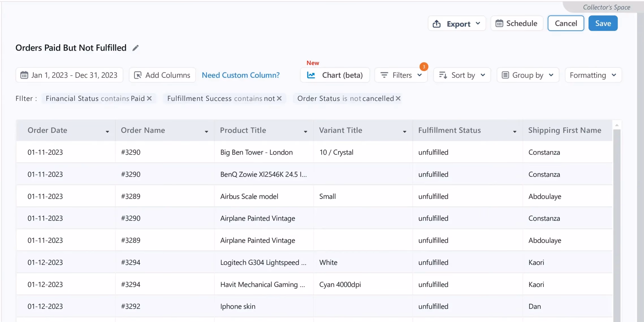This screenshot has height=322, width=644.
Task: Click the Chart (beta) graph icon
Action: [311, 75]
